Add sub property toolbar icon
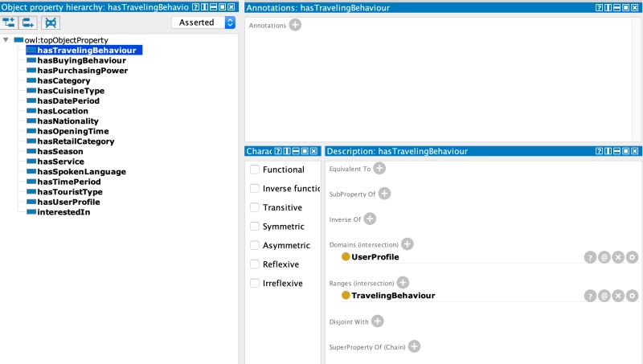The height and width of the screenshot is (364, 643). (9, 22)
